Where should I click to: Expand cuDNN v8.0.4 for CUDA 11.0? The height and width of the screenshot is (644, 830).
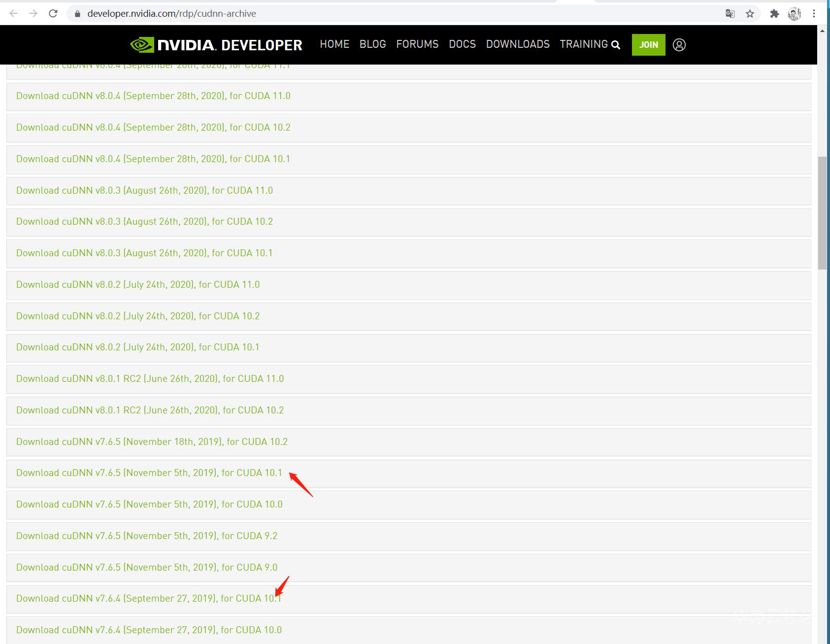pyautogui.click(x=409, y=97)
